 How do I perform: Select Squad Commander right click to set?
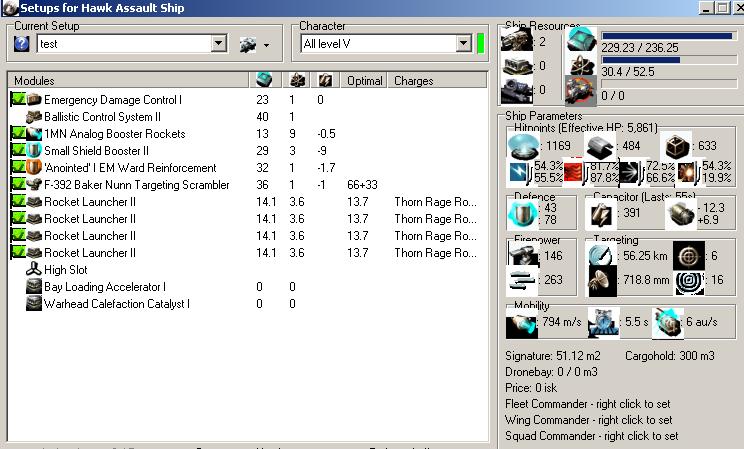coord(591,436)
